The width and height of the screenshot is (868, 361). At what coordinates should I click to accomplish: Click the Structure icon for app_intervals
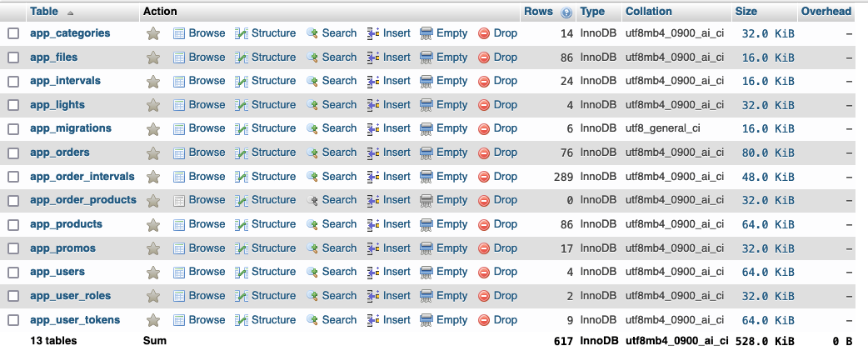tap(242, 82)
